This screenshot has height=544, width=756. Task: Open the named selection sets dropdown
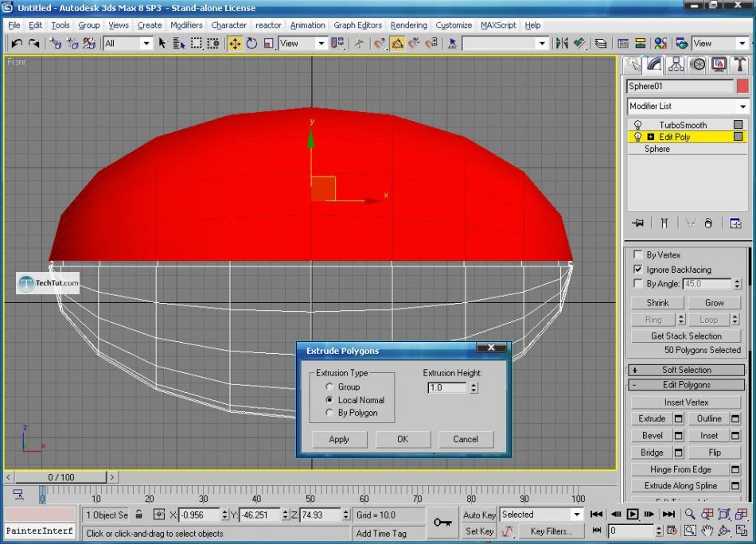(505, 44)
